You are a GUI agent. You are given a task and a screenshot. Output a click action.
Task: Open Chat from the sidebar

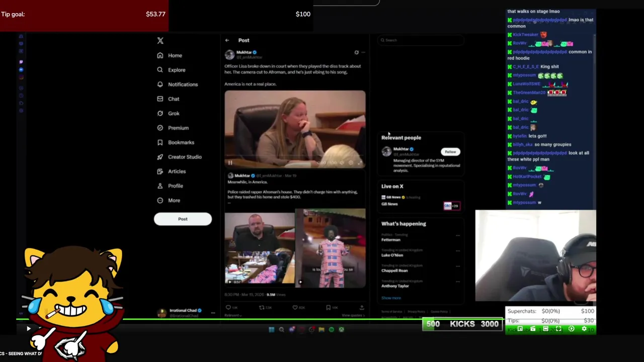click(x=168, y=99)
